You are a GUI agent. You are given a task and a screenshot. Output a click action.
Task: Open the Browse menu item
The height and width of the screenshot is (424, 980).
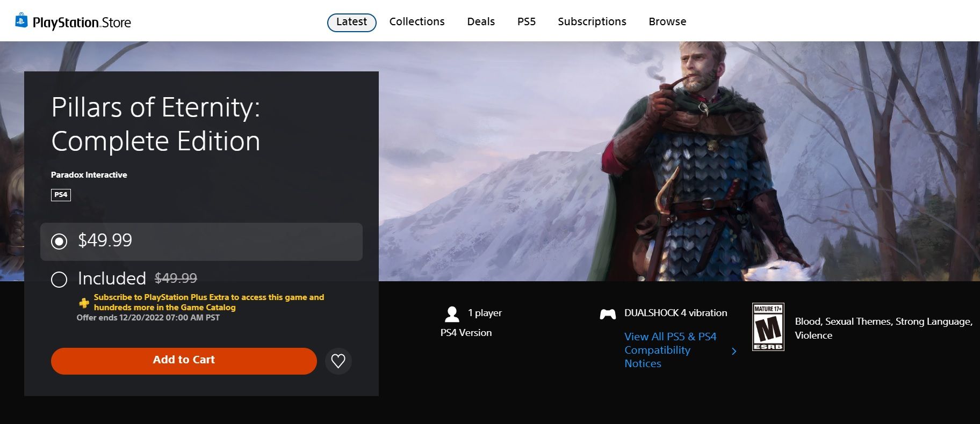(667, 22)
